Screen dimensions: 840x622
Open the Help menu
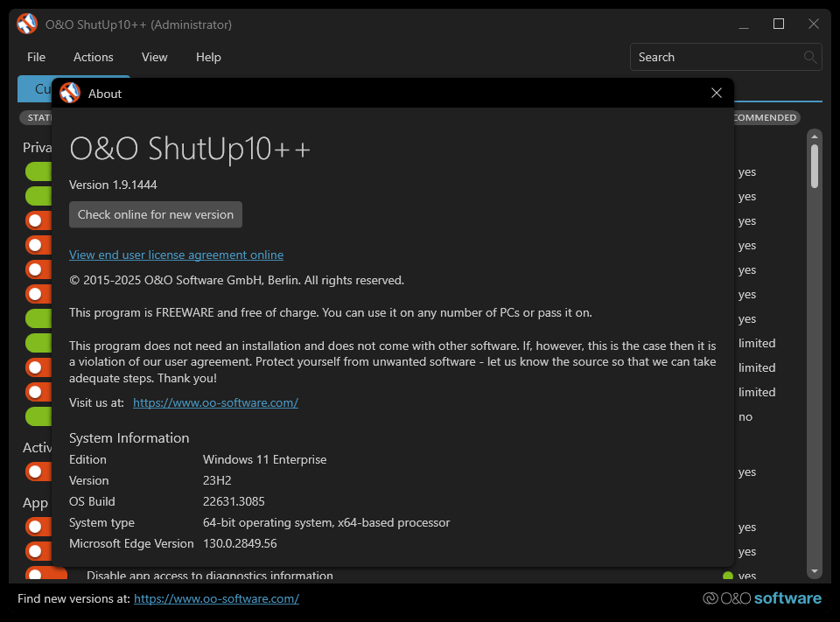(x=208, y=57)
